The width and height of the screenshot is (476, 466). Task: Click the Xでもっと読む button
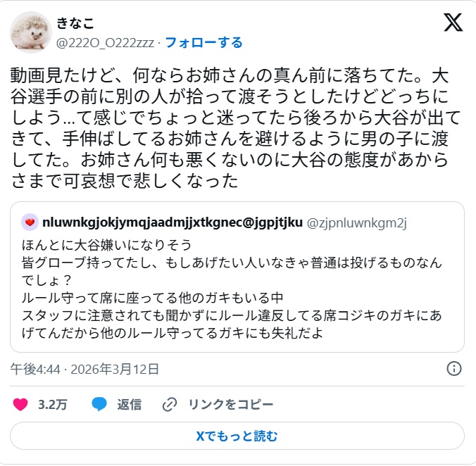pyautogui.click(x=237, y=436)
